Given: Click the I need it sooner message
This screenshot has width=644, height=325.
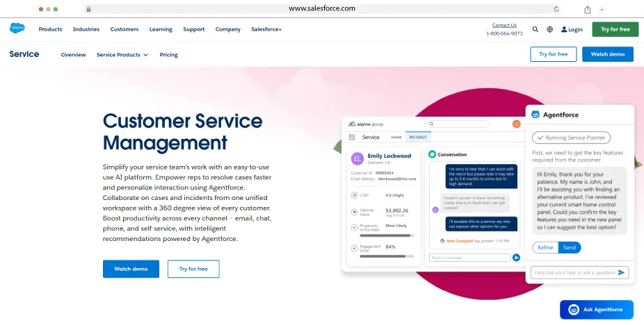Looking at the screenshot, I should click(475, 202).
